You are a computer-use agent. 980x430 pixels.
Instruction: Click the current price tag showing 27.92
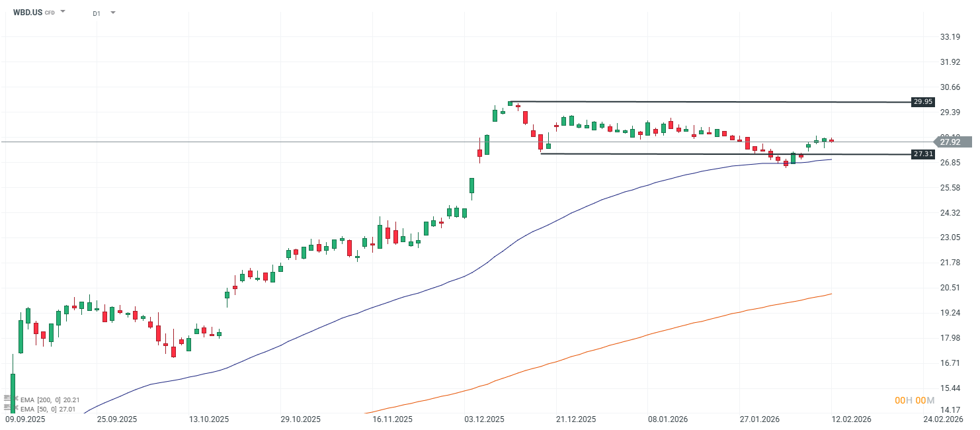tap(953, 140)
